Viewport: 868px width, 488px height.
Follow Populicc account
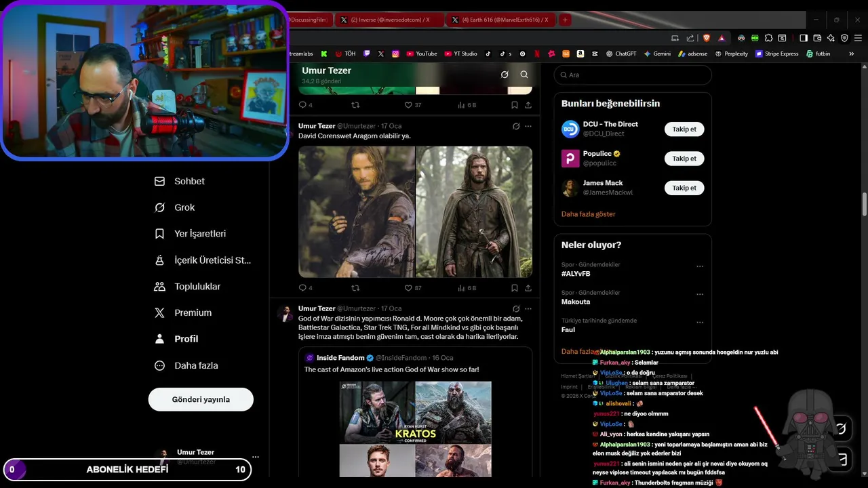(x=684, y=159)
